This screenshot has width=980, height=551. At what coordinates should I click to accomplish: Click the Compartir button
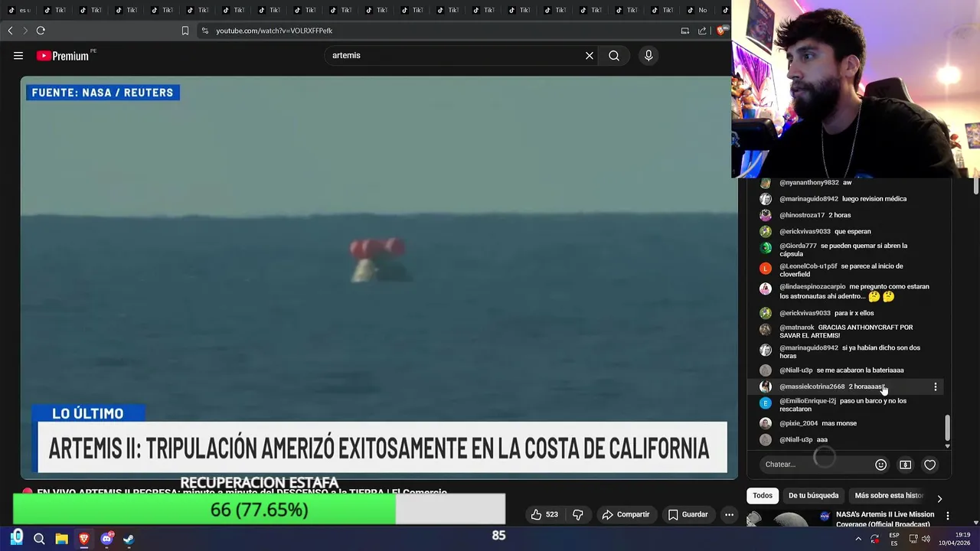pyautogui.click(x=626, y=514)
